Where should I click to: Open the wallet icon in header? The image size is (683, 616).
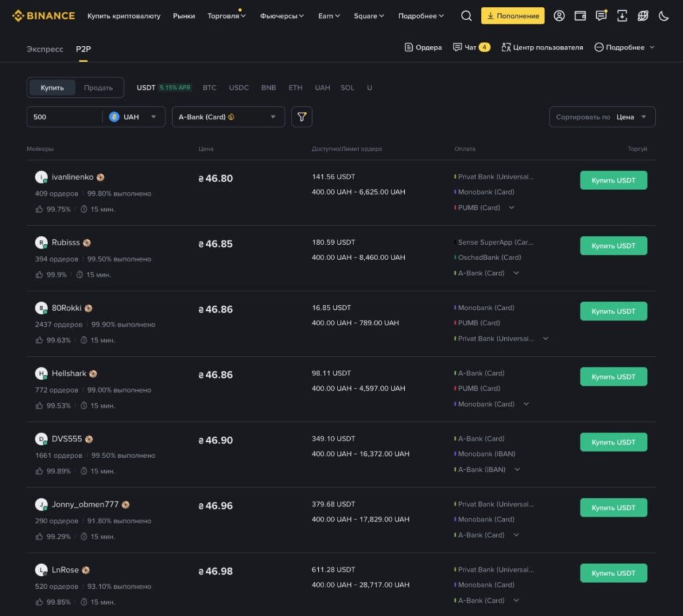point(580,16)
